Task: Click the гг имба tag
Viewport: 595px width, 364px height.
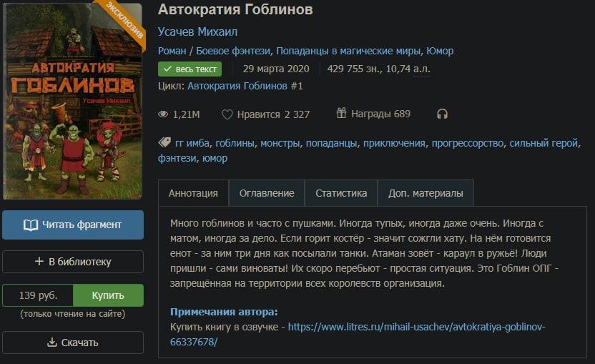Action: [192, 143]
